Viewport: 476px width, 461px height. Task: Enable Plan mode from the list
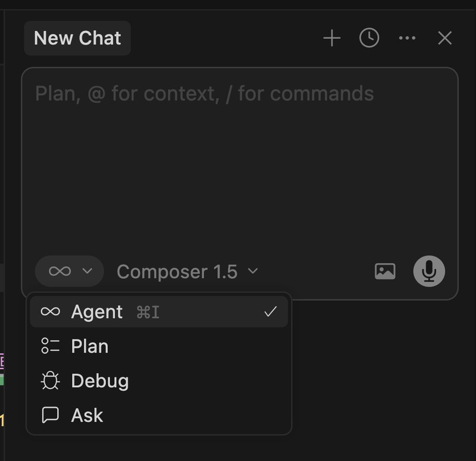[90, 345]
